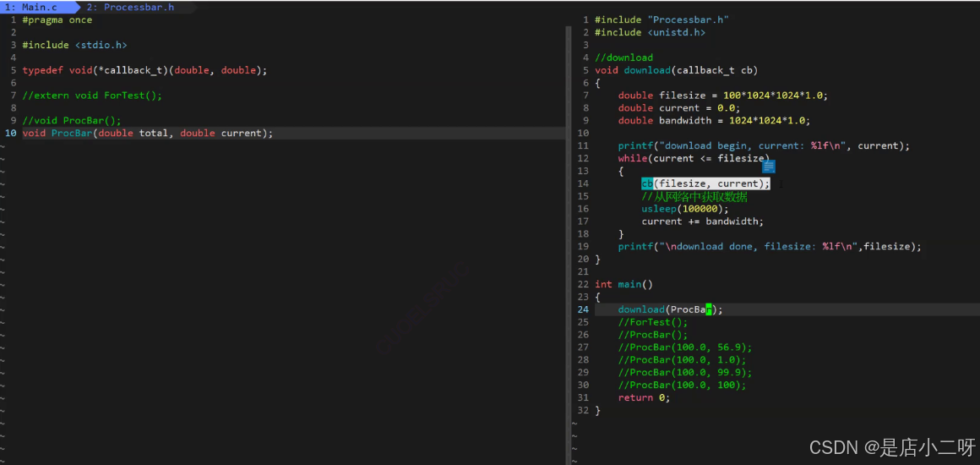Screen dimensions: 980x465
Task: Click the #pragma once line
Action: 57,20
